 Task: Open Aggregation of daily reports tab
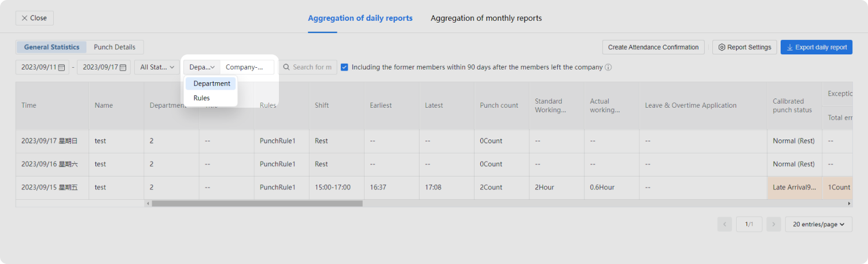[x=360, y=18]
